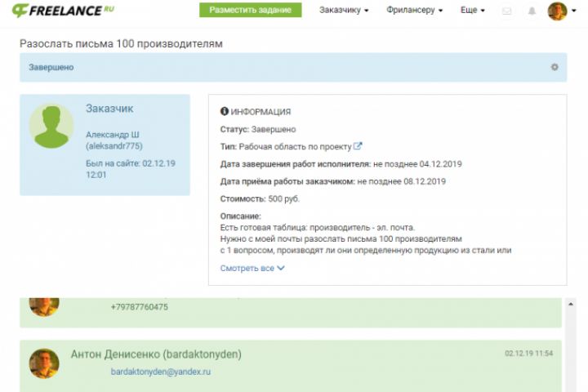Click the green customer silhouette avatar
588x392 pixels.
coord(51,127)
